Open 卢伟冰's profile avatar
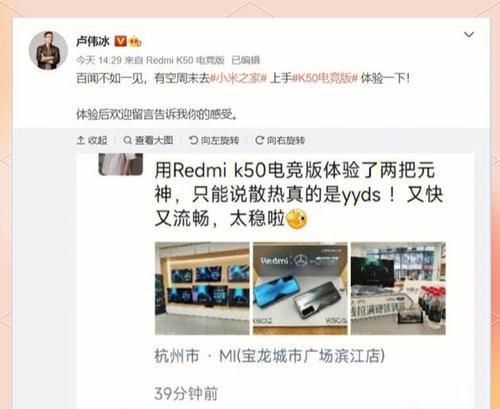 click(x=48, y=50)
